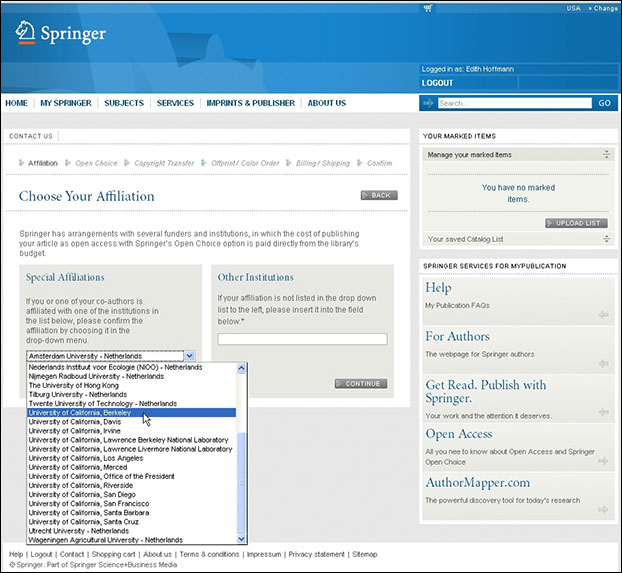Click the UPLOAD LIST button
This screenshot has height=573, width=622.
pos(576,223)
